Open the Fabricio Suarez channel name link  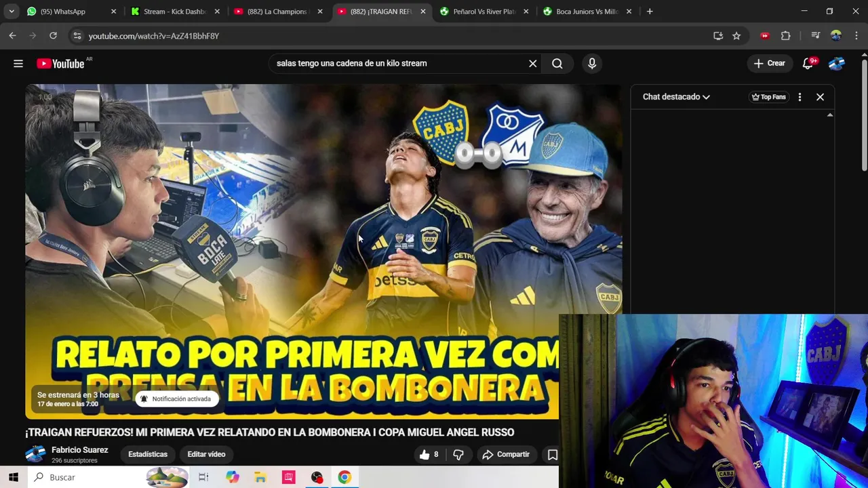79,450
